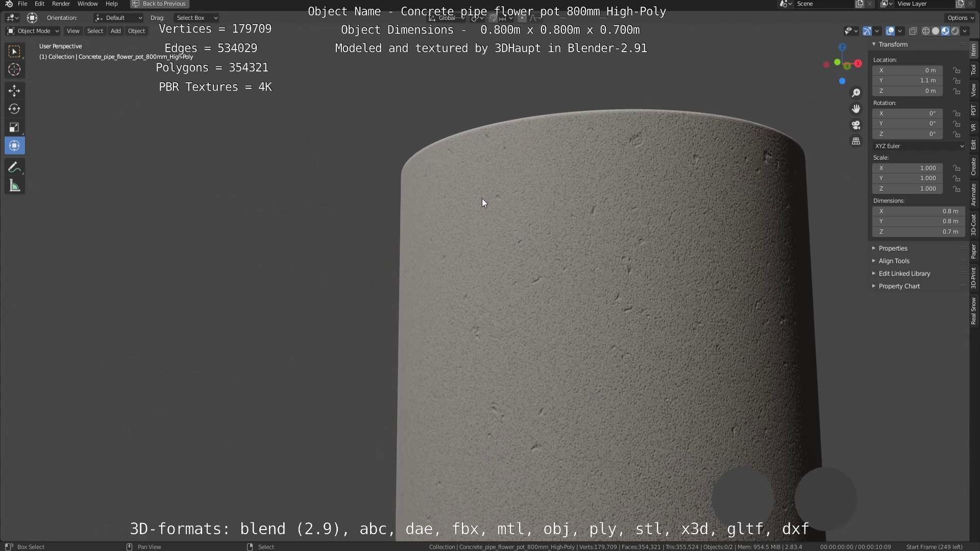Viewport: 980px width, 551px height.
Task: Toggle viewport gizmos display
Action: pos(867,31)
